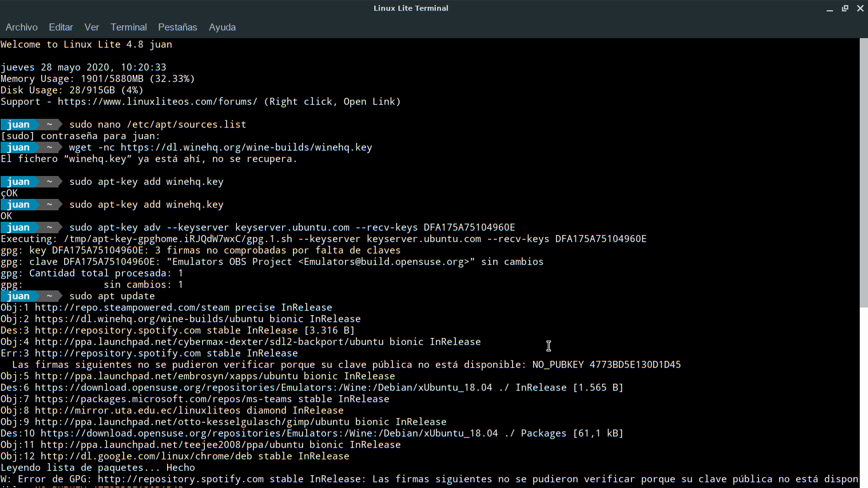Click the Linux Lite Terminal title bar
This screenshot has width=868, height=488.
410,8
